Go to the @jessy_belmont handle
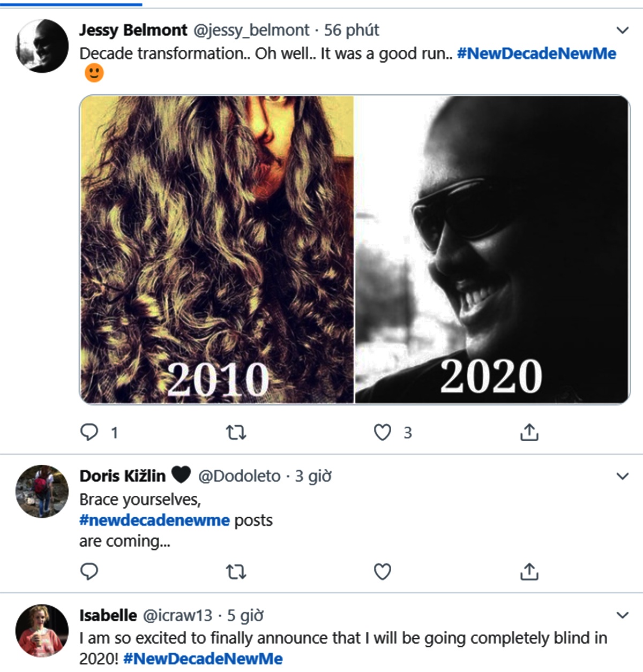This screenshot has height=672, width=643. [251, 30]
